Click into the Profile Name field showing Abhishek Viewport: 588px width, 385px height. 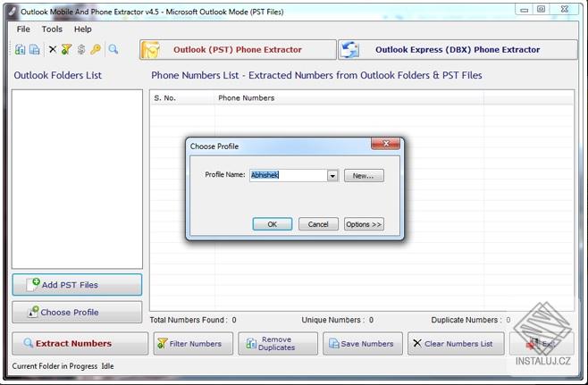click(x=288, y=175)
